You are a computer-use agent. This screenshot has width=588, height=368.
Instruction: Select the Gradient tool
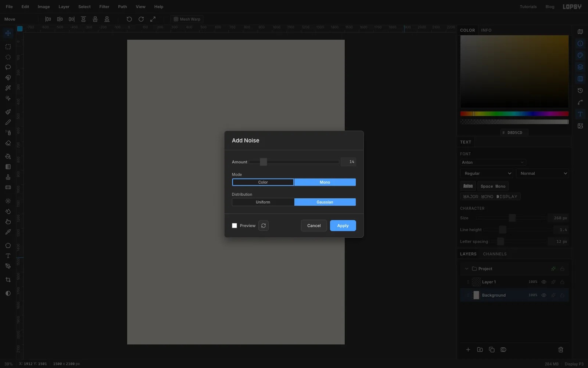click(8, 167)
